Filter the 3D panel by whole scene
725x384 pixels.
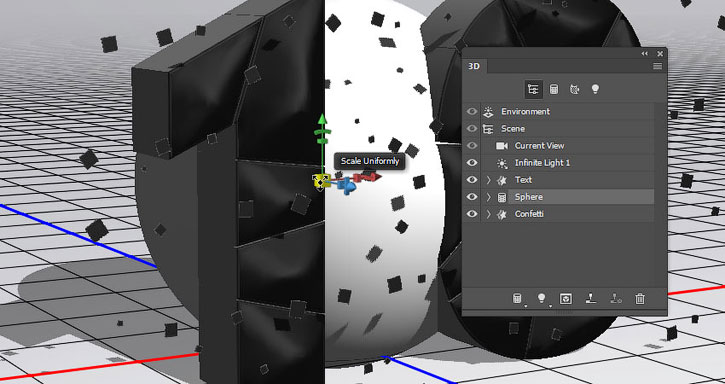click(x=533, y=89)
